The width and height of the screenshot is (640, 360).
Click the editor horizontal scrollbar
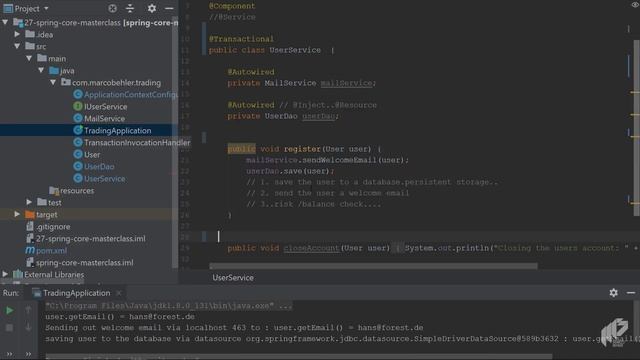[373, 266]
